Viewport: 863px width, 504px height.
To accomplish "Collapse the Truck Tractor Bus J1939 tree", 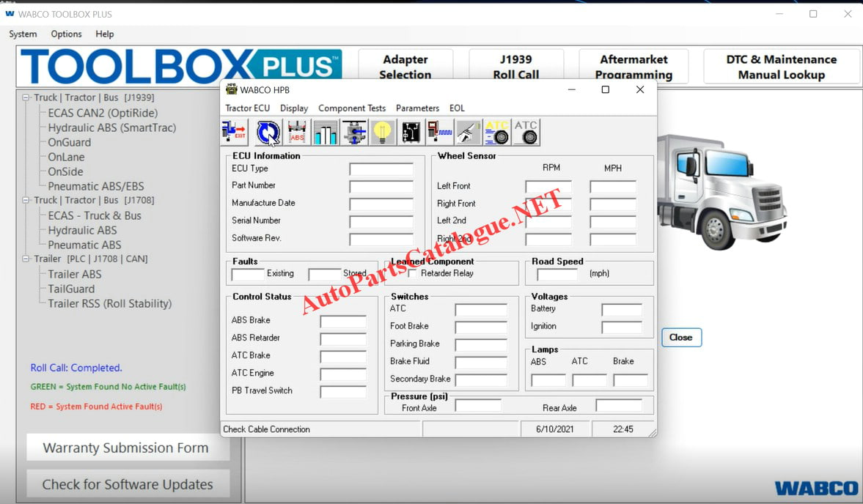I will (26, 97).
